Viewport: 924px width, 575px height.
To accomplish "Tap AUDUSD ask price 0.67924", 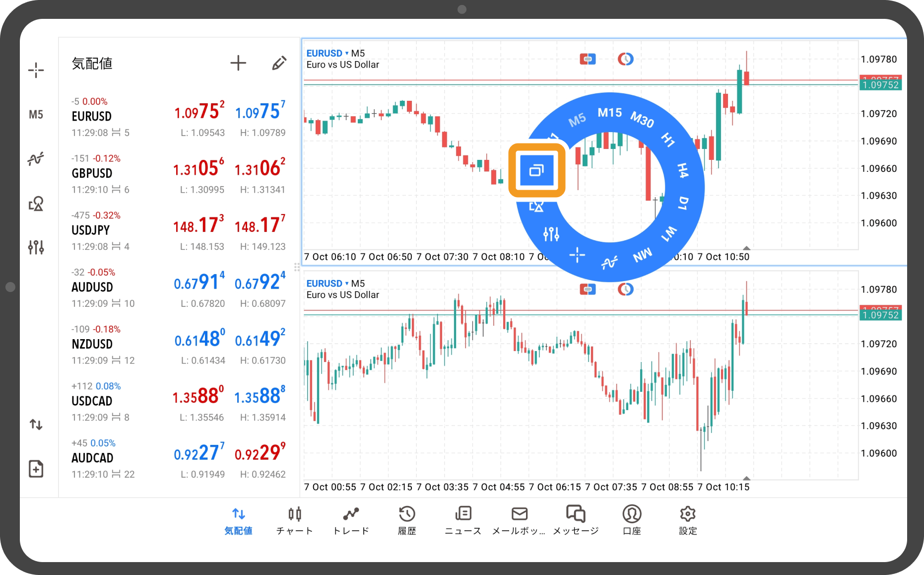I will [260, 282].
